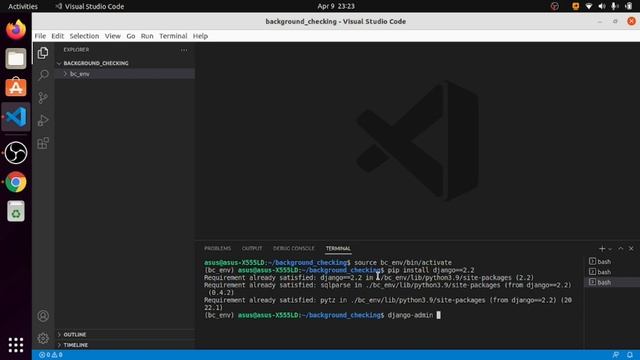Open the Run menu
Screen dimensions: 640x360
[147, 36]
